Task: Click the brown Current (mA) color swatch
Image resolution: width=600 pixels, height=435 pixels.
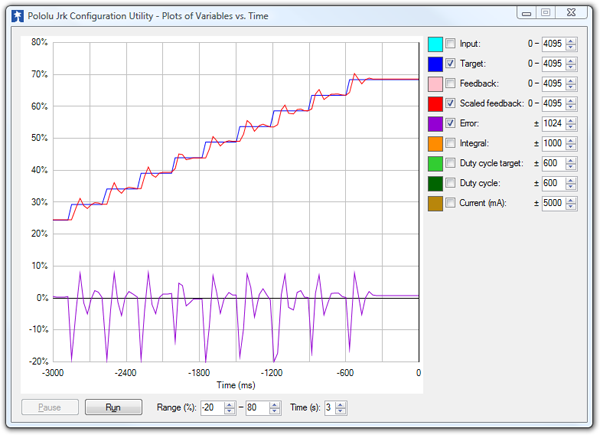Action: pyautogui.click(x=435, y=204)
